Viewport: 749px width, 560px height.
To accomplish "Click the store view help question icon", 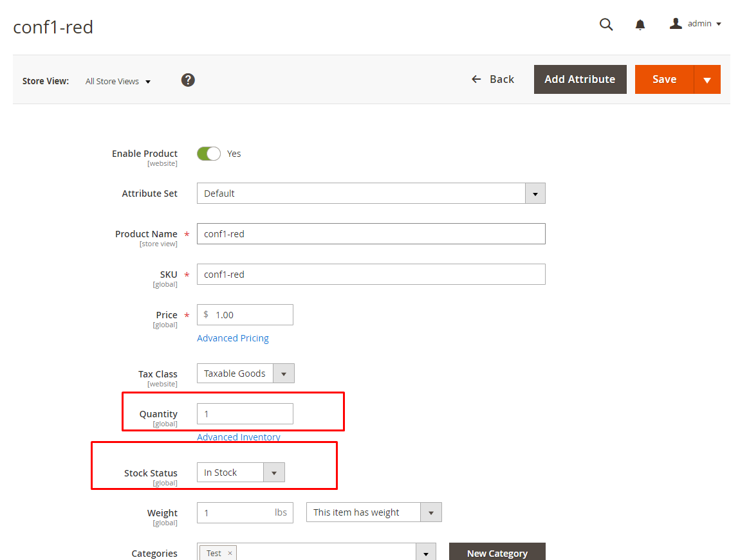I will 188,80.
